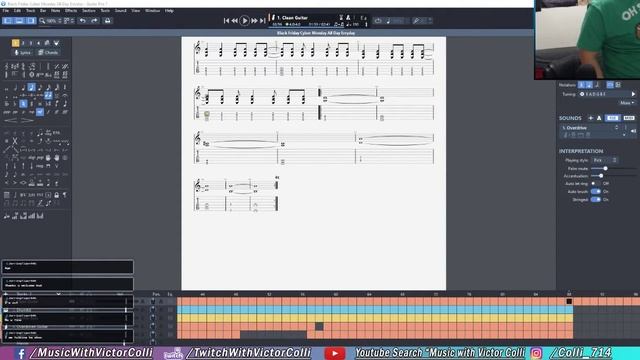This screenshot has height=360, width=640.
Task: Toggle standard notation display
Action: pos(581,85)
